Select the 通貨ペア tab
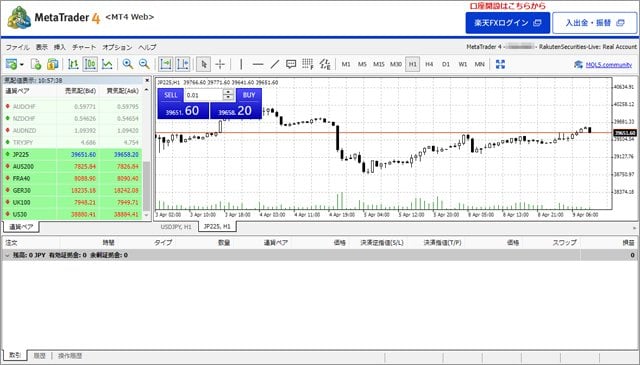Screen dimensions: 640x365 coord(21,227)
